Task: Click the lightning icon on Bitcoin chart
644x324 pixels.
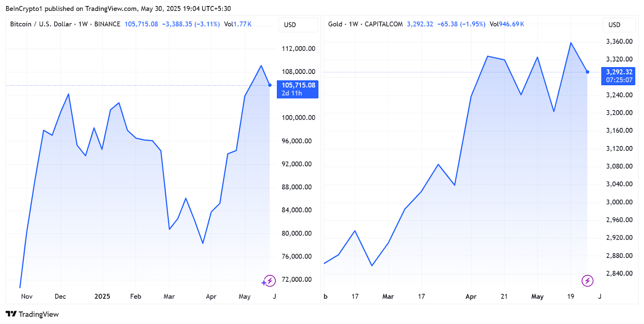Action: point(270,281)
